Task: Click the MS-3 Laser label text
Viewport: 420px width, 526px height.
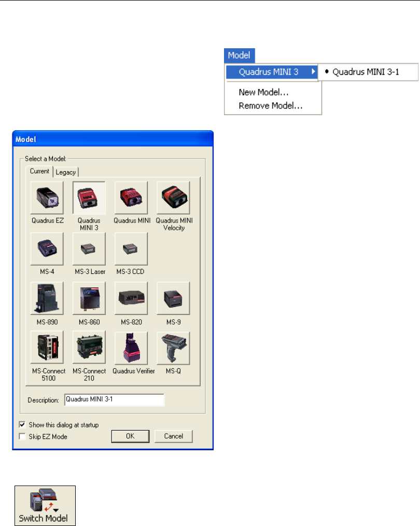Action: pos(90,272)
